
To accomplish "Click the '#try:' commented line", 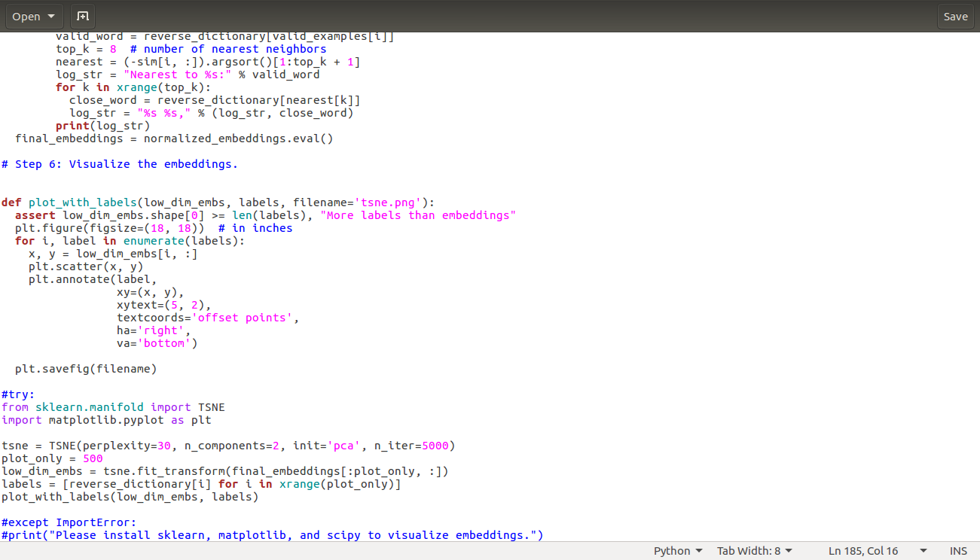I will coord(18,394).
